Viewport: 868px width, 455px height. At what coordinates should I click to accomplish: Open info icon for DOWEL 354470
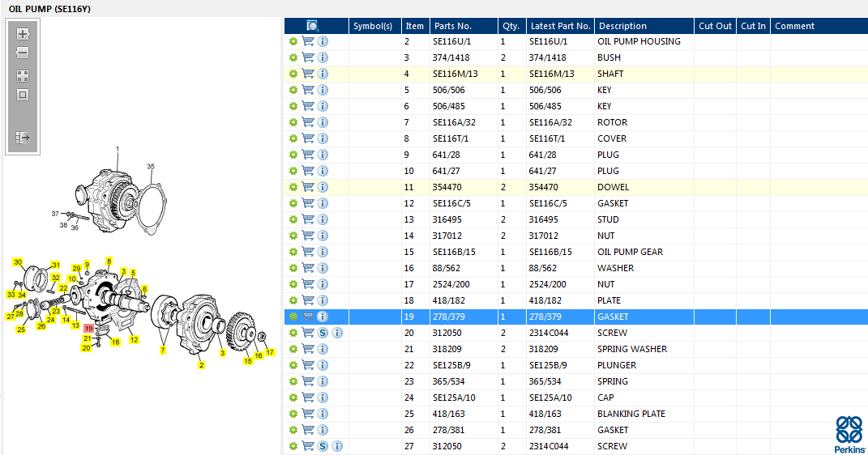click(x=323, y=187)
